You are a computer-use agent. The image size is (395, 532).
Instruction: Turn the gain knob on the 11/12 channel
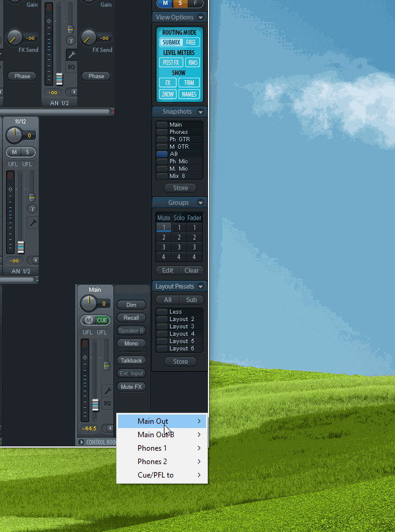coord(14,135)
